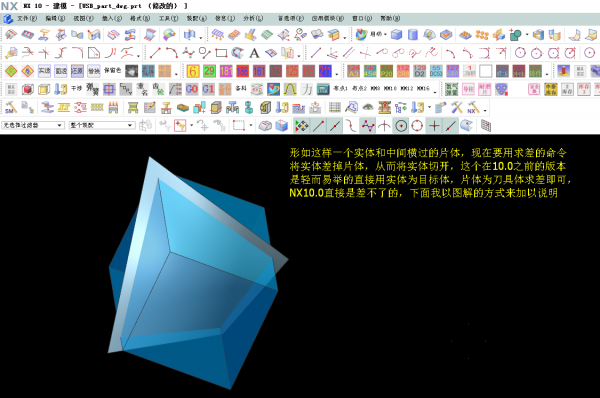Viewport: 600px width, 398px height.
Task: Click the NX application logo icon in menu bar
Action: point(8,18)
